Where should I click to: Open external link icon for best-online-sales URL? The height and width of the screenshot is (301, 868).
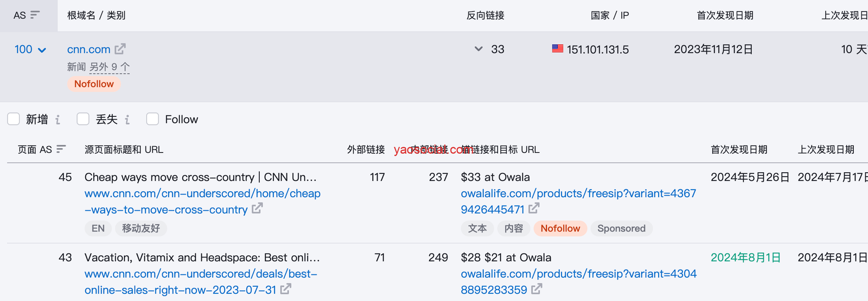point(286,289)
